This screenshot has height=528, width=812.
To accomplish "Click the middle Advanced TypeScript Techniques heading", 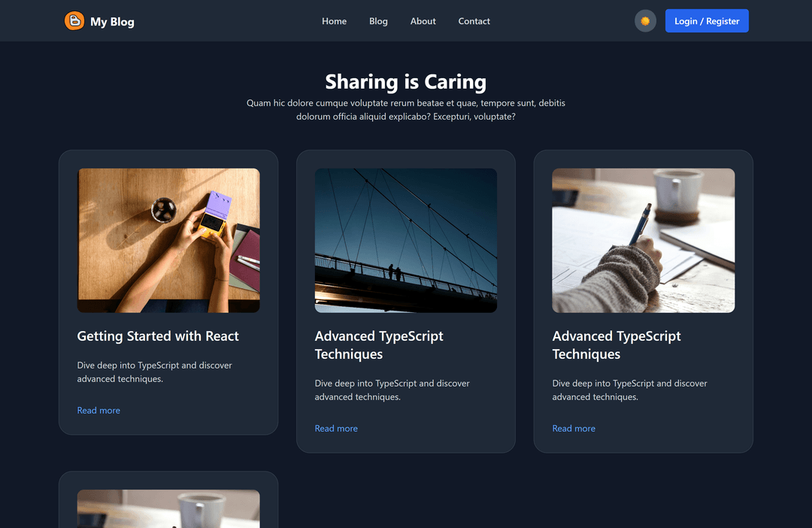I will tap(379, 345).
